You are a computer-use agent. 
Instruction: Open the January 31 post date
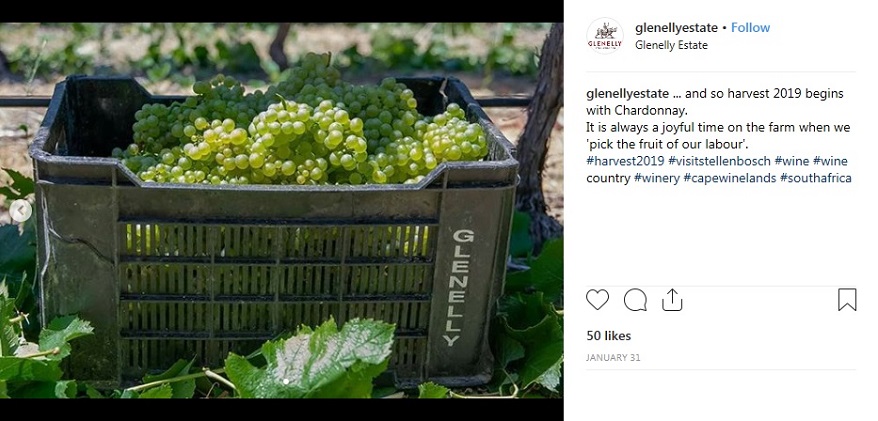point(613,358)
